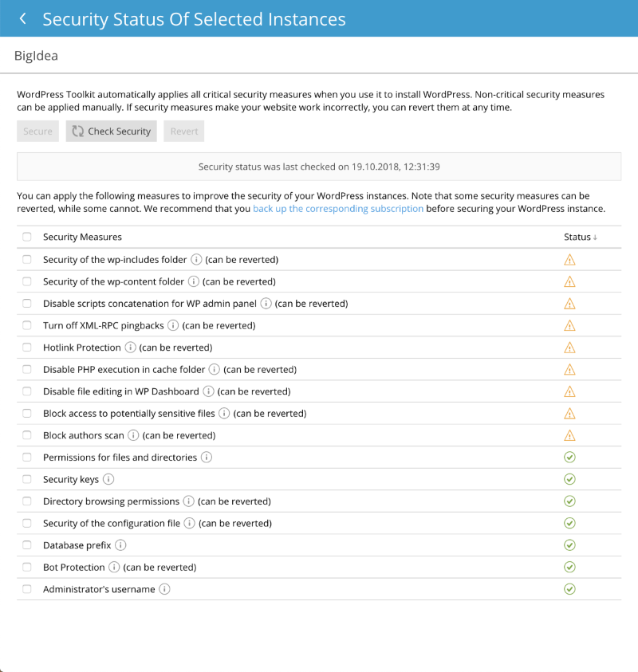638x672 pixels.
Task: Check the Hotlink Protection checkbox
Action: tap(27, 348)
